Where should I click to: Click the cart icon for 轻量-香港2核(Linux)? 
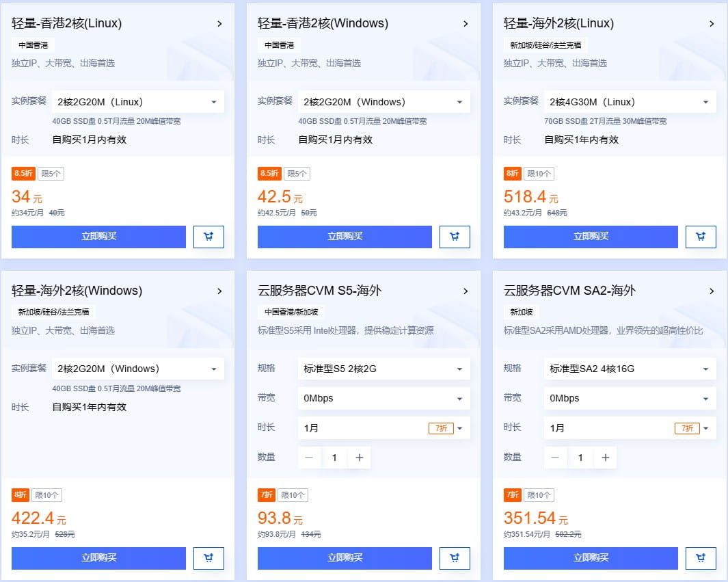pyautogui.click(x=208, y=237)
